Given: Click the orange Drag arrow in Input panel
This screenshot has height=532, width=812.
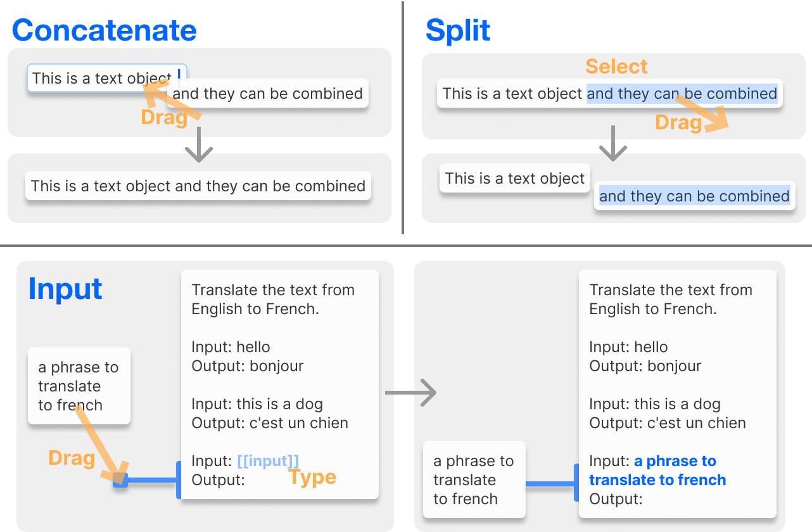Looking at the screenshot, I should [x=99, y=445].
